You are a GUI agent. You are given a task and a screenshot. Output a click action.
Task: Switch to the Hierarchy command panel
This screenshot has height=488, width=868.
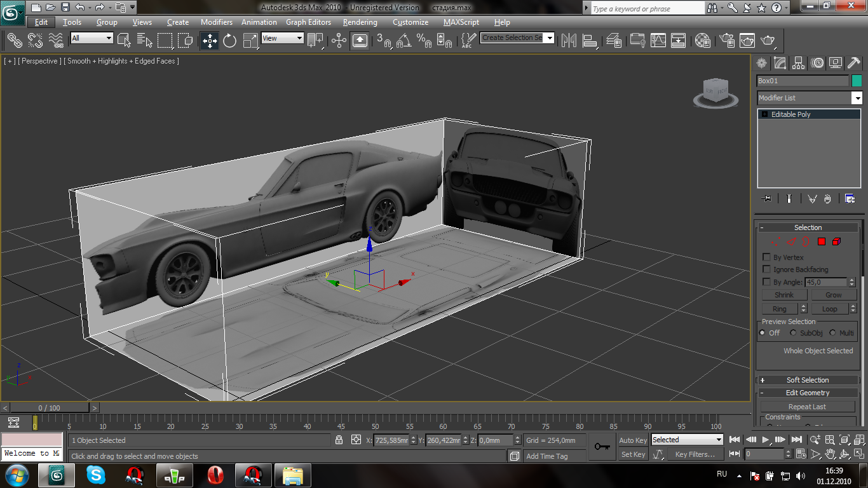pyautogui.click(x=799, y=63)
